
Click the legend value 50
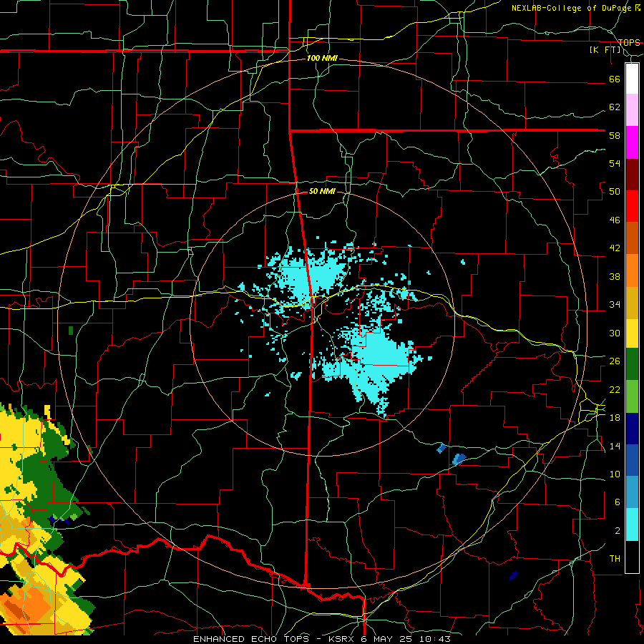point(615,192)
